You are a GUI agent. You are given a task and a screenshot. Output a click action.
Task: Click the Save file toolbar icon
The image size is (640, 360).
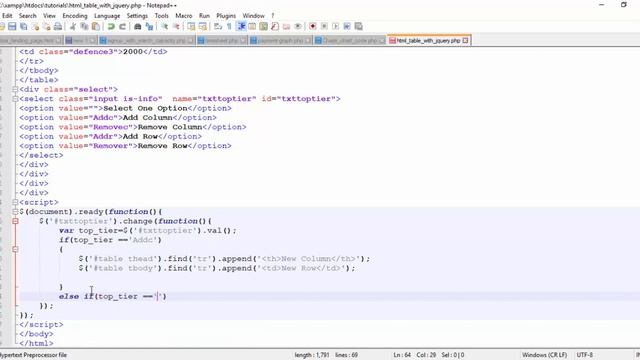[x=12, y=27]
